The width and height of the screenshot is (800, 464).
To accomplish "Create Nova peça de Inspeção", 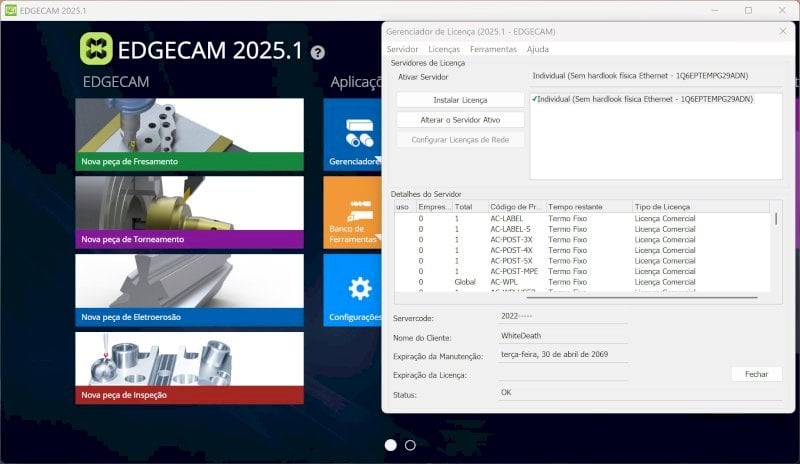I will [189, 368].
